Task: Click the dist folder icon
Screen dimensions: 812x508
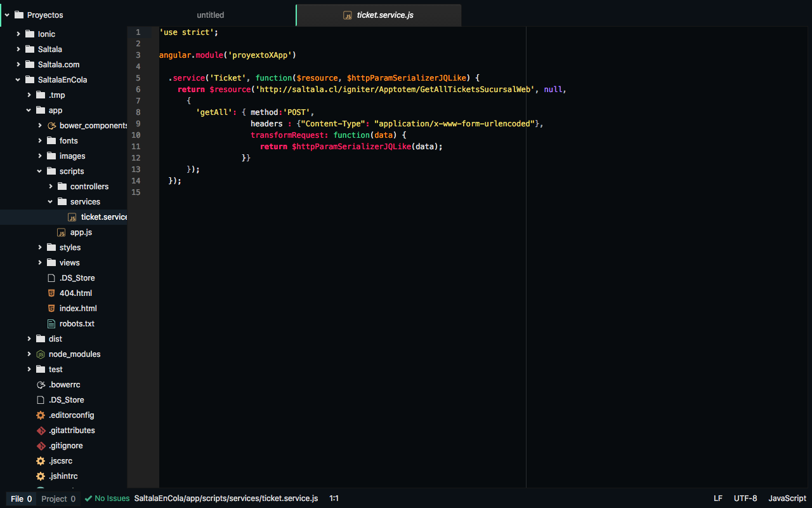Action: click(x=40, y=338)
